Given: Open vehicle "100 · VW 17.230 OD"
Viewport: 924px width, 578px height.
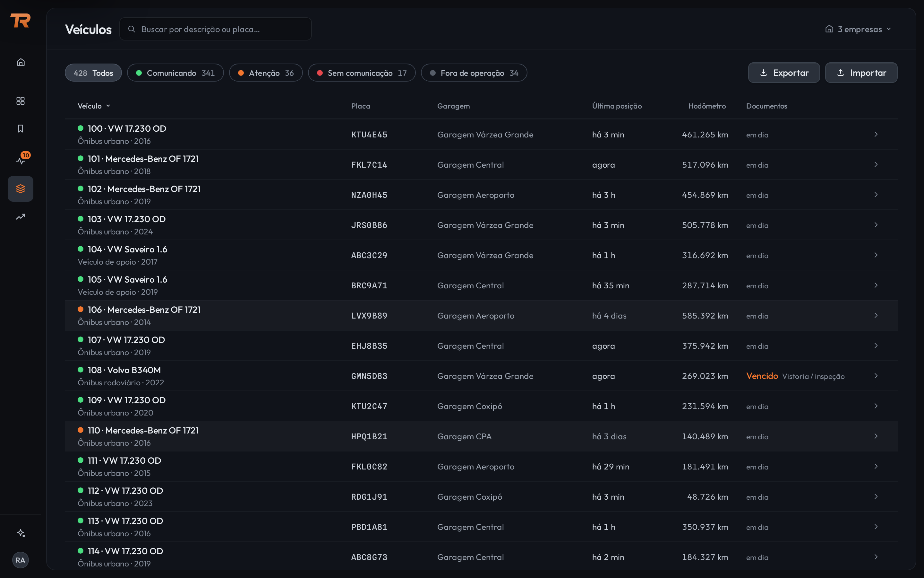Looking at the screenshot, I should point(127,128).
